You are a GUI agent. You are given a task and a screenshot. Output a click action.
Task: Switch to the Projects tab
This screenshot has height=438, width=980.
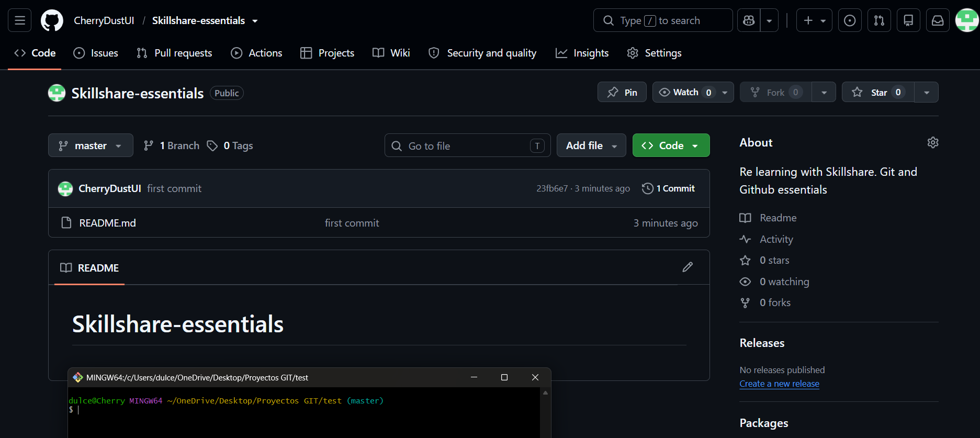(328, 53)
